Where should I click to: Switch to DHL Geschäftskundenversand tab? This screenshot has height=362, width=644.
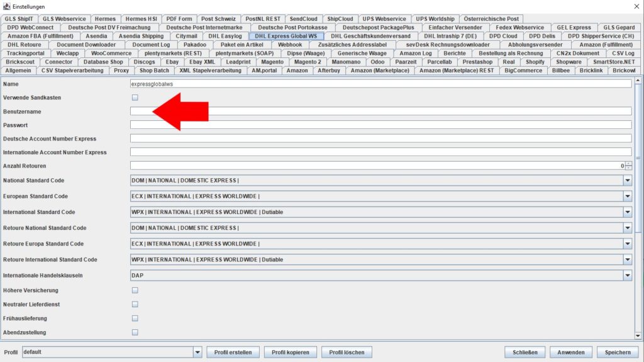(371, 37)
